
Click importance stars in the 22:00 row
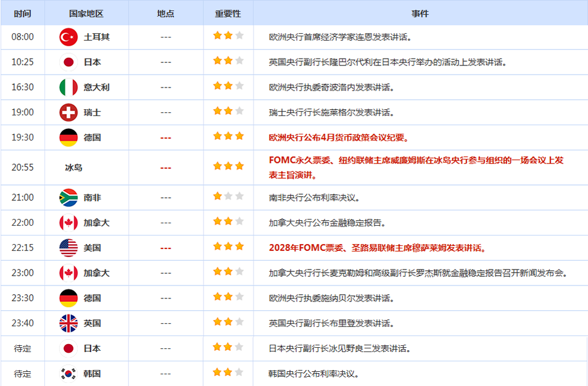coord(228,221)
